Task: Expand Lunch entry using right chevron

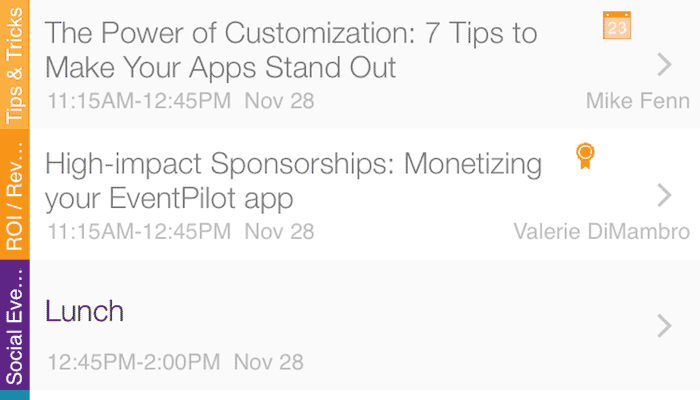Action: click(664, 325)
